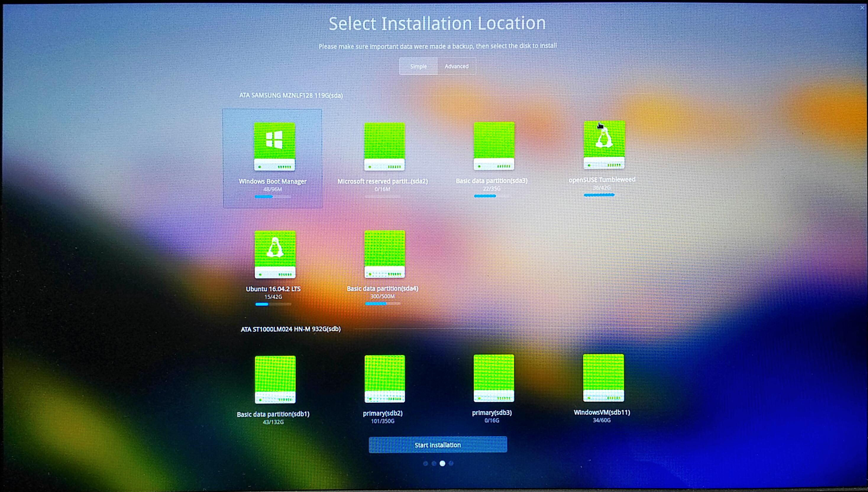This screenshot has width=868, height=492.
Task: Click the Windows Boot Manager label text
Action: [273, 181]
